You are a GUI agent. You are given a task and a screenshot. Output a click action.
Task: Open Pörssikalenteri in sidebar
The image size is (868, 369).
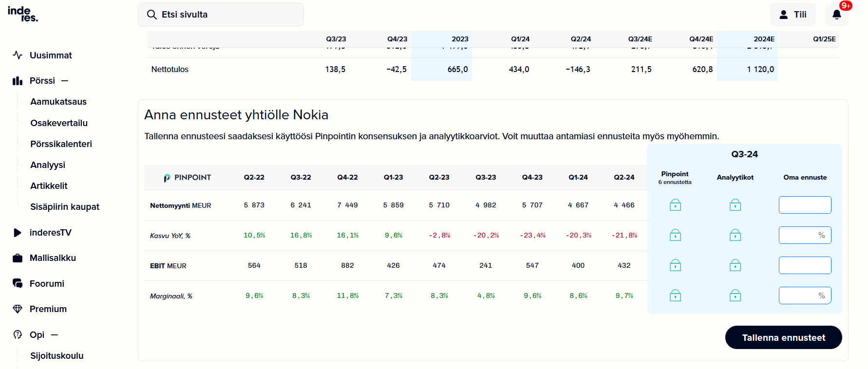pyautogui.click(x=61, y=144)
